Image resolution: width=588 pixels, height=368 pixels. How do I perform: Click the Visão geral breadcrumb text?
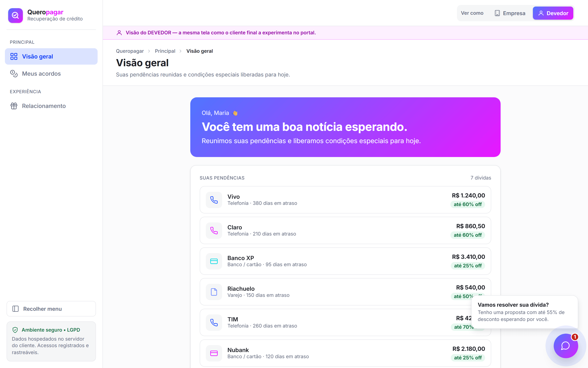pos(199,51)
